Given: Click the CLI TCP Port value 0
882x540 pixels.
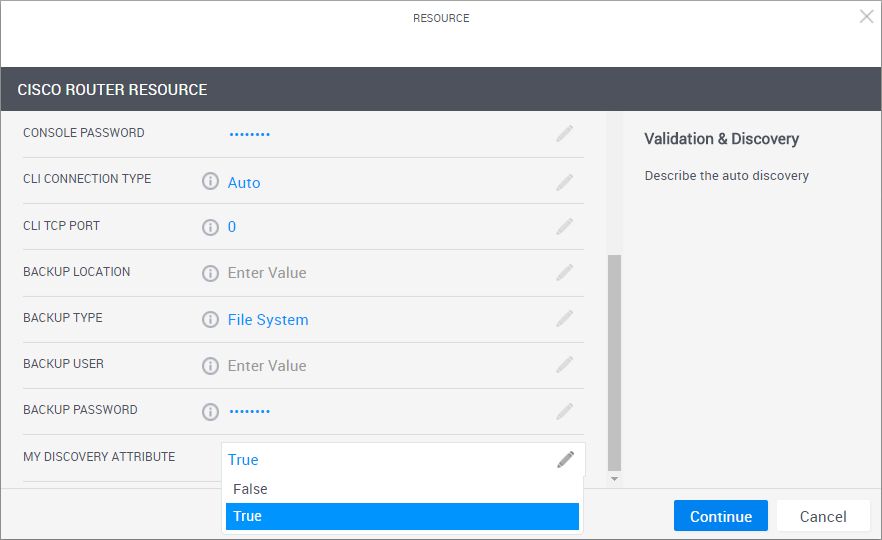Looking at the screenshot, I should [x=232, y=227].
